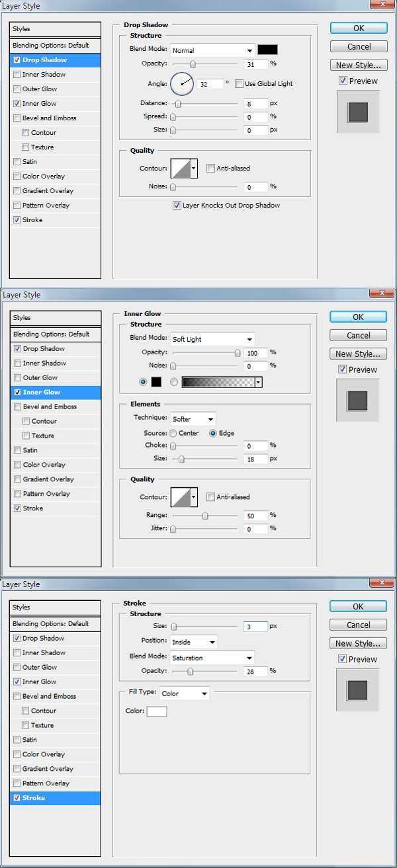397x868 pixels.
Task: Click the black Inner Glow solid color swatch
Action: point(156,382)
